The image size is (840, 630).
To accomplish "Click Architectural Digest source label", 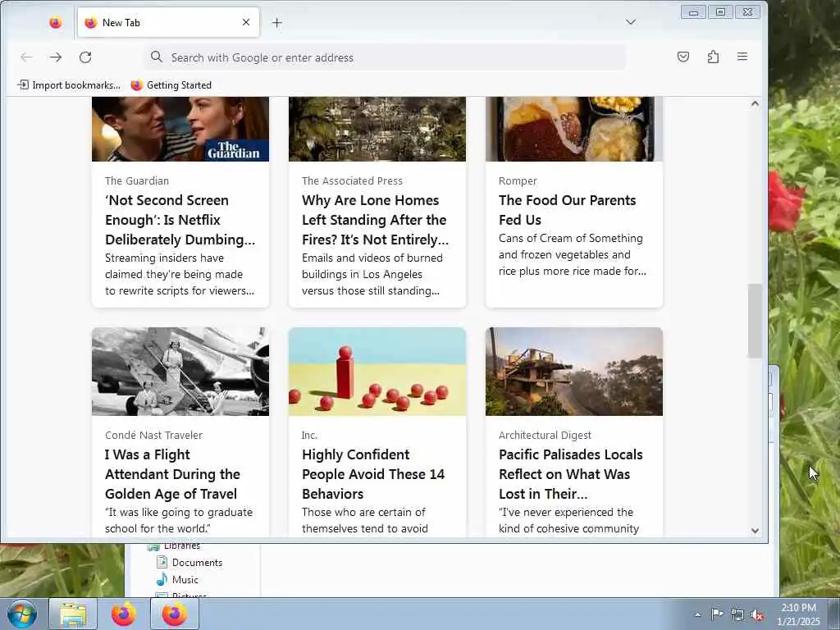I will pyautogui.click(x=545, y=435).
